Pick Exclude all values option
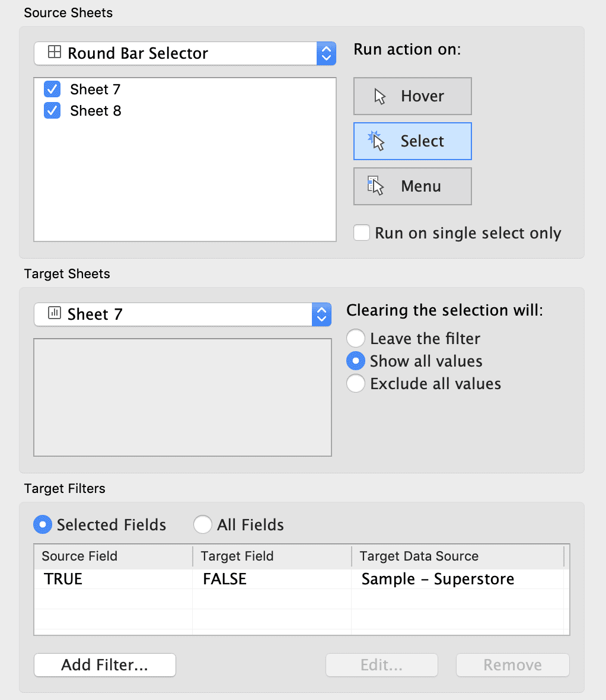606x700 pixels. click(356, 384)
